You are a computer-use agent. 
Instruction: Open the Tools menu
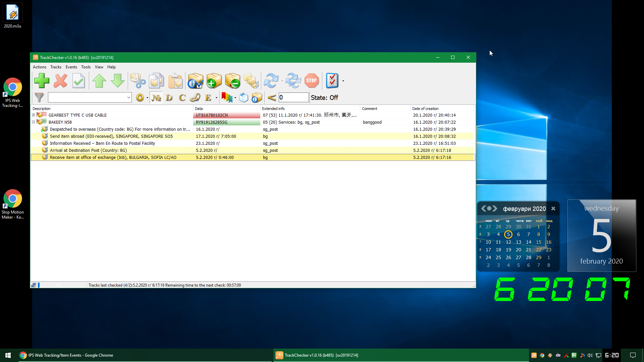[x=86, y=67]
